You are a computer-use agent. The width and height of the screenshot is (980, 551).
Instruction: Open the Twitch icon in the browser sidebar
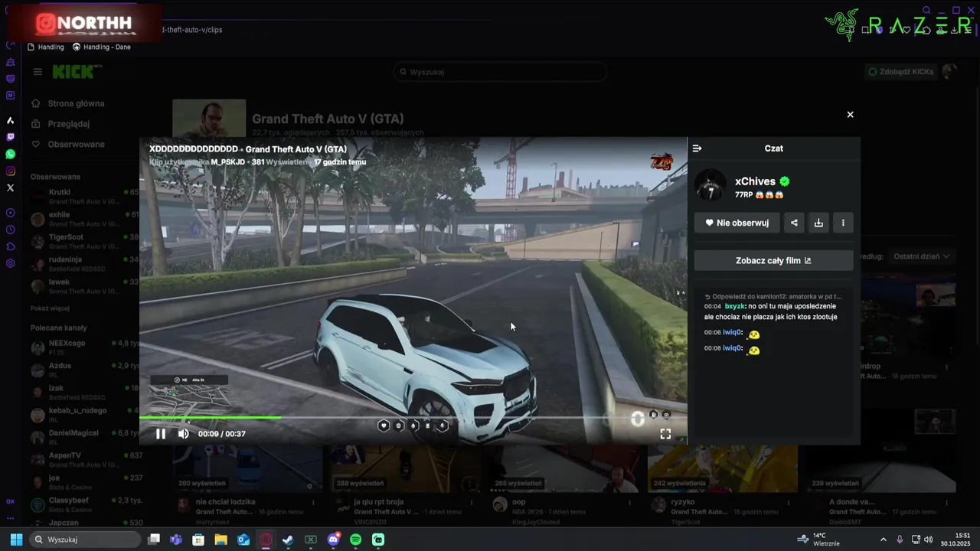[x=10, y=137]
